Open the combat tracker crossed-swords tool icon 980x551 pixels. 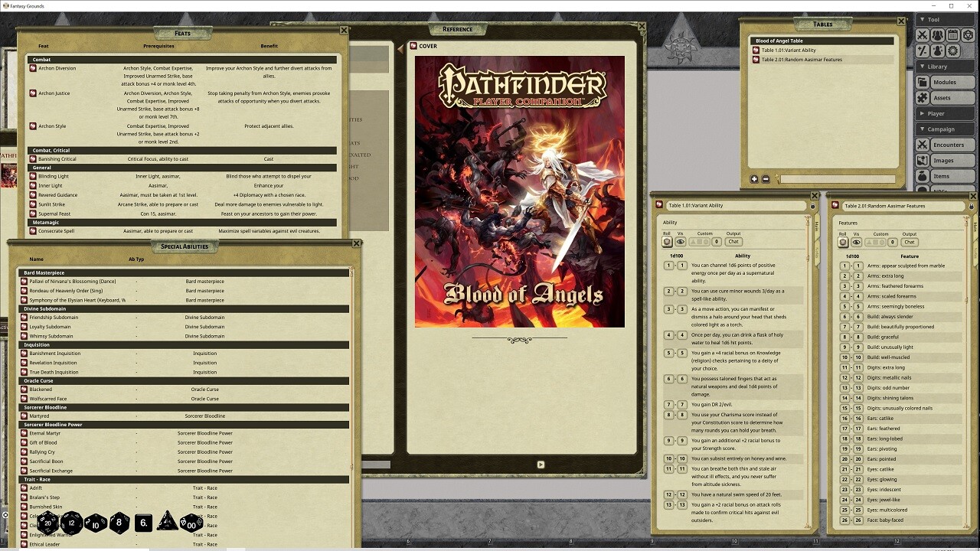tap(923, 35)
